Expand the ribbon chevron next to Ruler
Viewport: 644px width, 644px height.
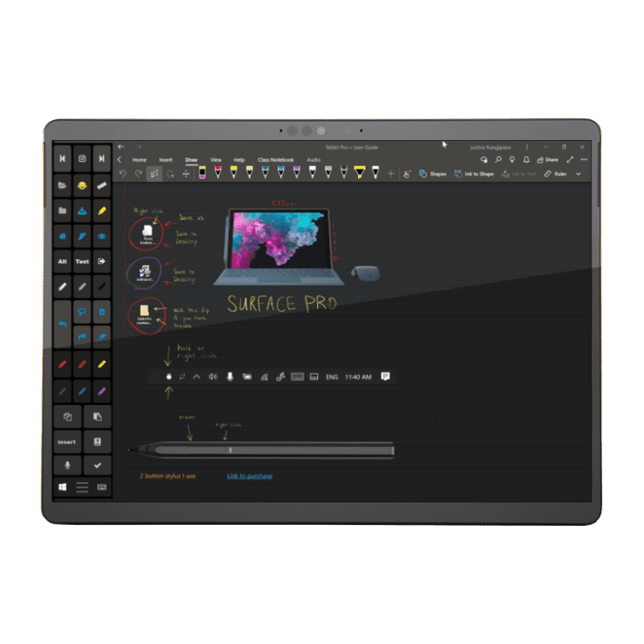click(579, 174)
